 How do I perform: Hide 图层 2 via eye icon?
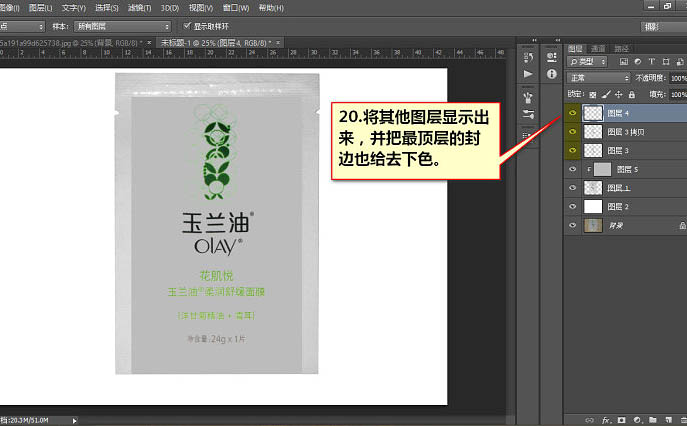point(572,206)
